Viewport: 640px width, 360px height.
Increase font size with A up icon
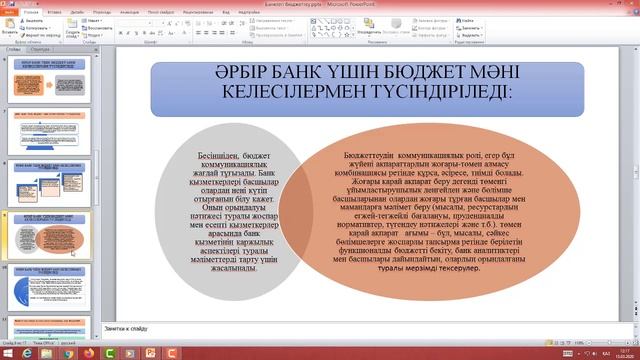pos(169,23)
